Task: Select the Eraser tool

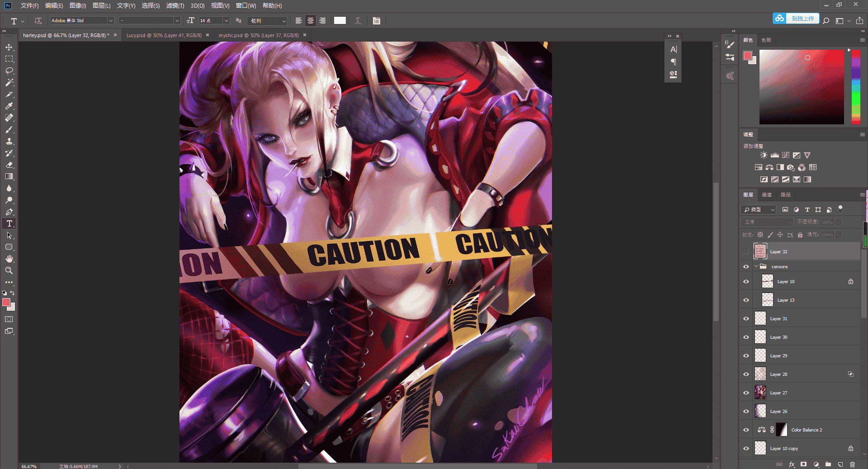Action: point(9,165)
